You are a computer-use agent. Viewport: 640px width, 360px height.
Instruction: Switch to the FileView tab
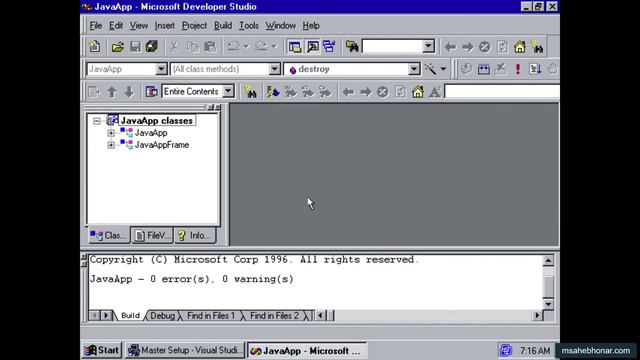pos(153,236)
